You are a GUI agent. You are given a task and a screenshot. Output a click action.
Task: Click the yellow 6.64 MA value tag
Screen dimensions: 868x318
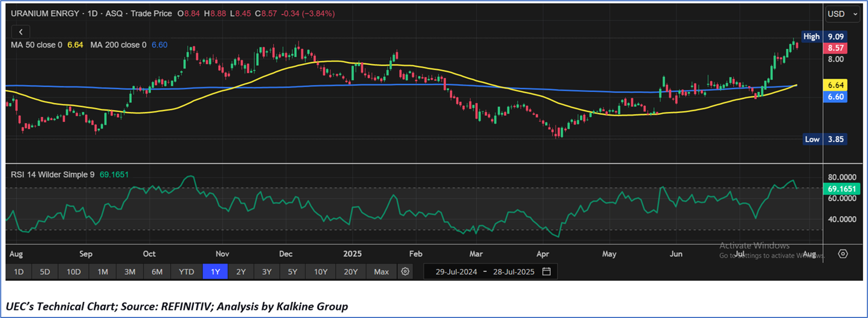[x=836, y=85]
